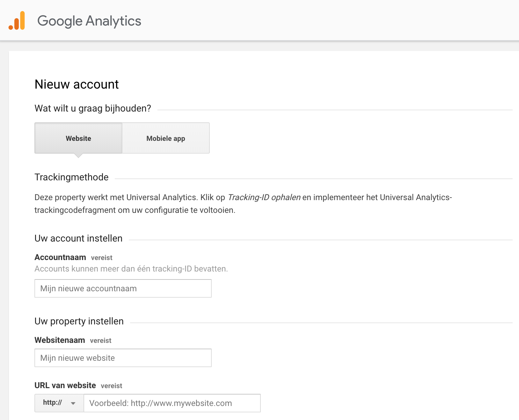
Task: Click the italic Tracking-ID ophalen text
Action: click(x=264, y=197)
